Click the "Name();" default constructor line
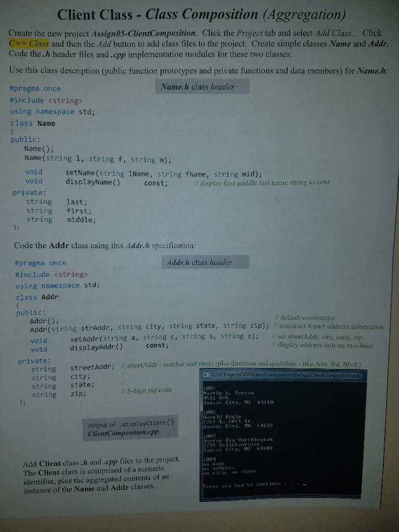 tap(39, 149)
